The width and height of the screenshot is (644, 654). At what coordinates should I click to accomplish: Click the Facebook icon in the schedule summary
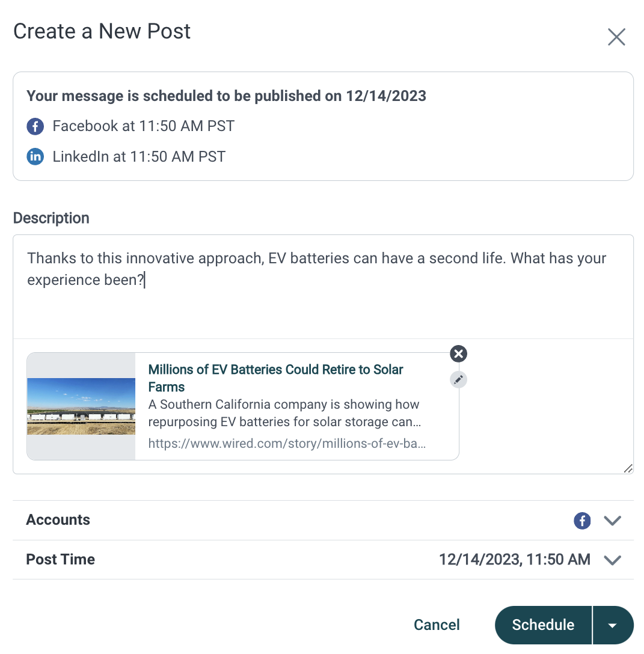[x=35, y=126]
